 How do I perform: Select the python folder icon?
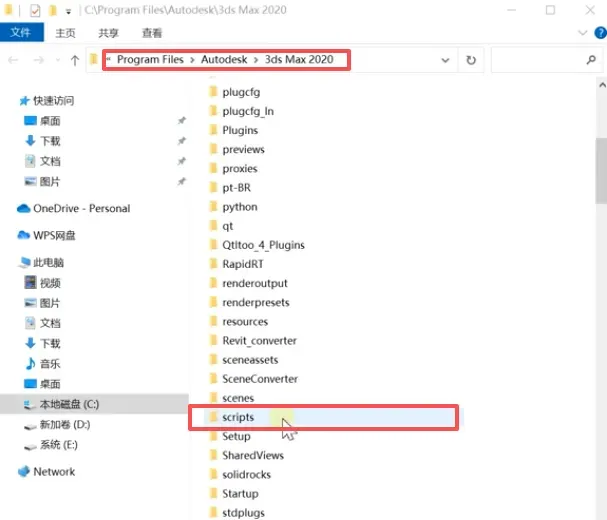[214, 207]
